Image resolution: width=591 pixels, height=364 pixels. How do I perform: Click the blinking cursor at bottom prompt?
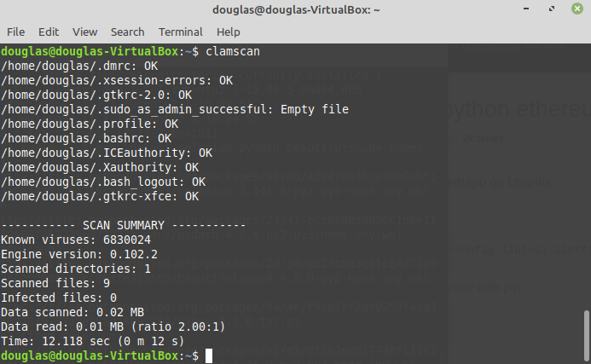(209, 355)
